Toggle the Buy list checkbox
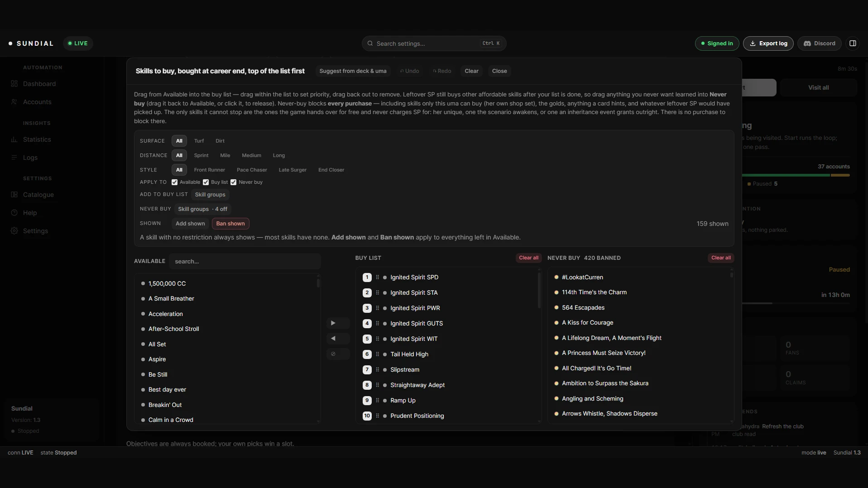 (x=206, y=182)
